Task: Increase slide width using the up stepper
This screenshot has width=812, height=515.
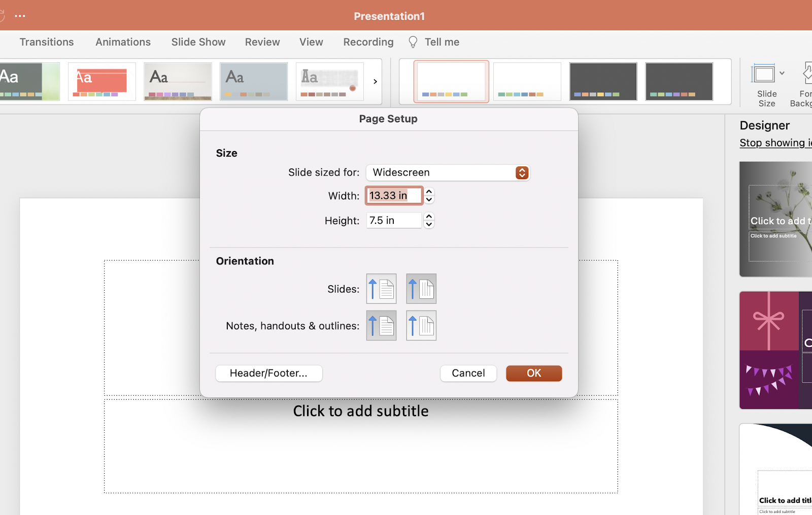Action: coord(429,192)
